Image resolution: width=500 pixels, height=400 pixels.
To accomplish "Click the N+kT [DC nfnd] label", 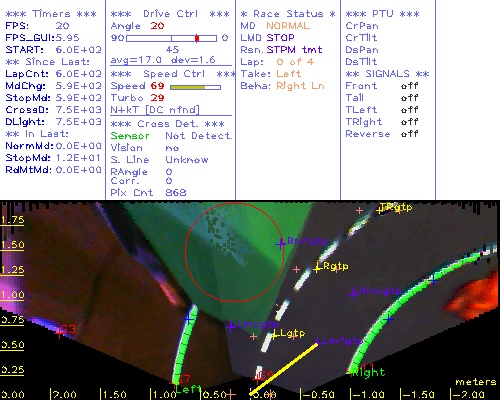I will pyautogui.click(x=155, y=110).
